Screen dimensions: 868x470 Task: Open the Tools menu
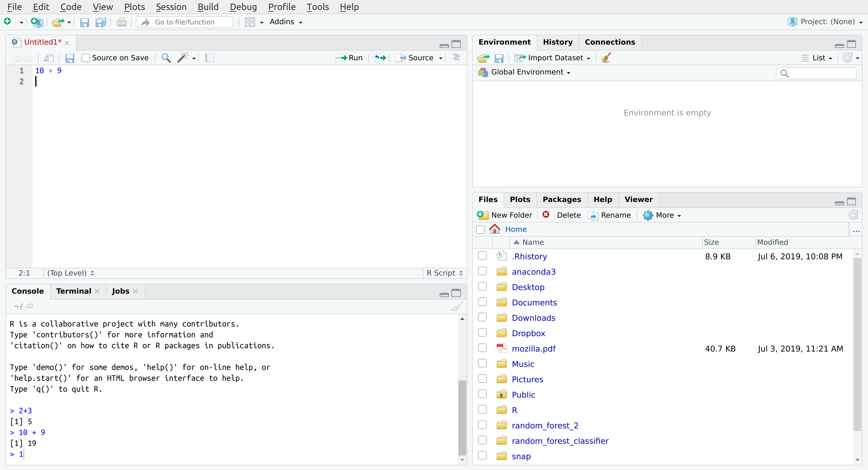coord(317,7)
